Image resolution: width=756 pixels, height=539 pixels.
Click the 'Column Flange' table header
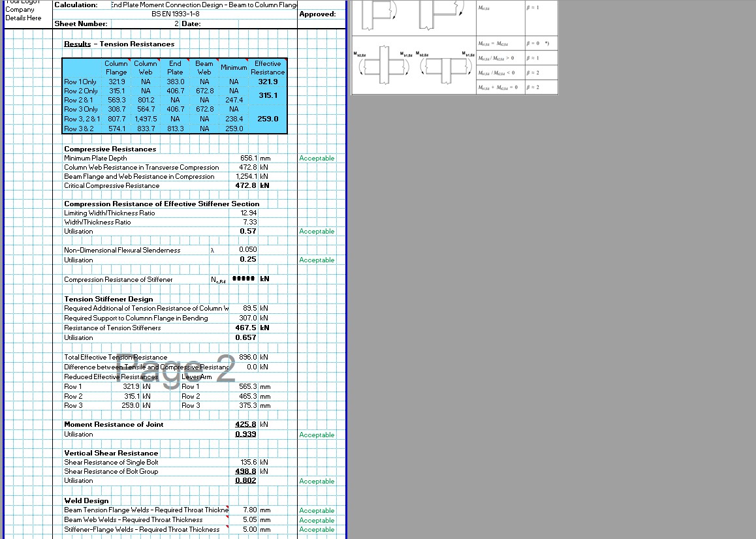point(116,68)
